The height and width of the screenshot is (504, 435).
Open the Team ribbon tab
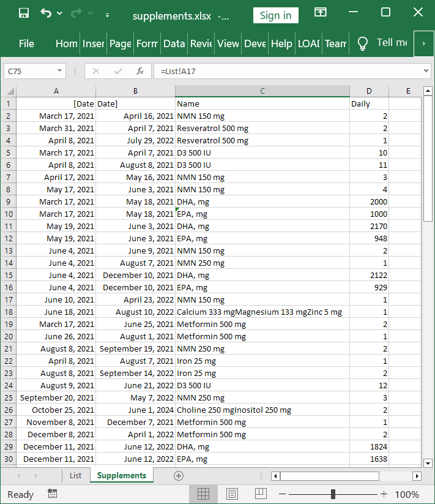335,43
